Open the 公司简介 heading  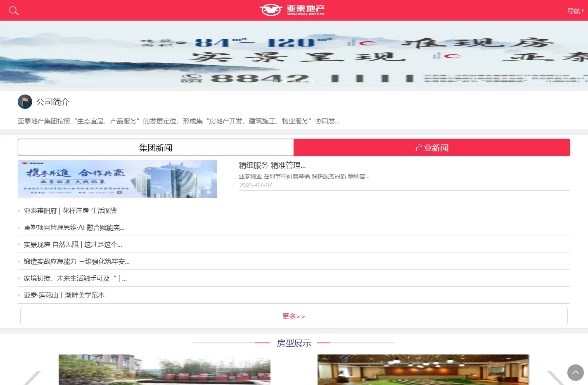(x=52, y=102)
